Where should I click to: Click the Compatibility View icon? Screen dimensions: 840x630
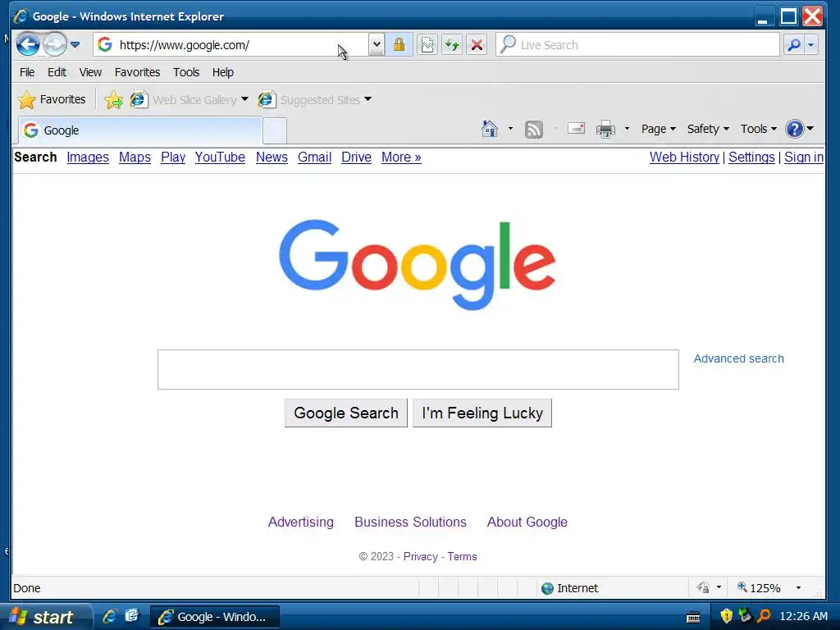click(427, 45)
